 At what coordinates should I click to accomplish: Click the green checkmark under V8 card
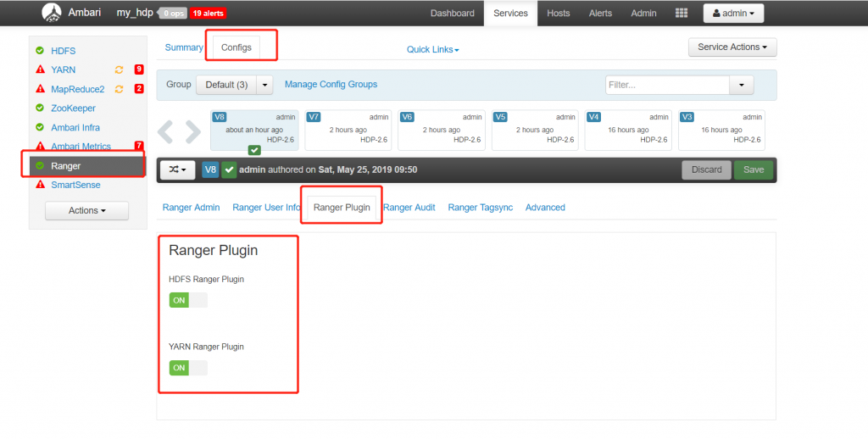coord(254,150)
